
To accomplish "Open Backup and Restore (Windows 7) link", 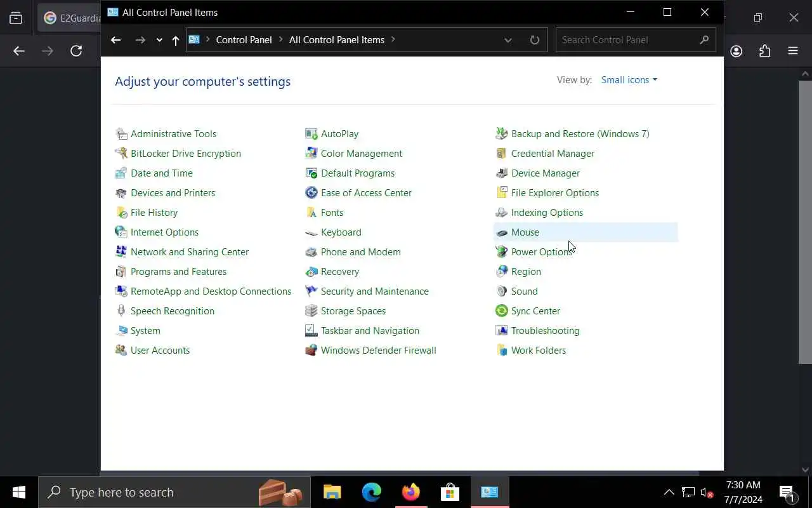I will (x=580, y=134).
